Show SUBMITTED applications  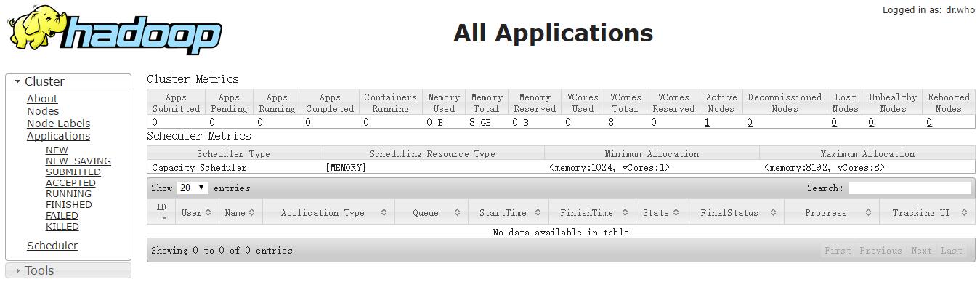coord(73,172)
